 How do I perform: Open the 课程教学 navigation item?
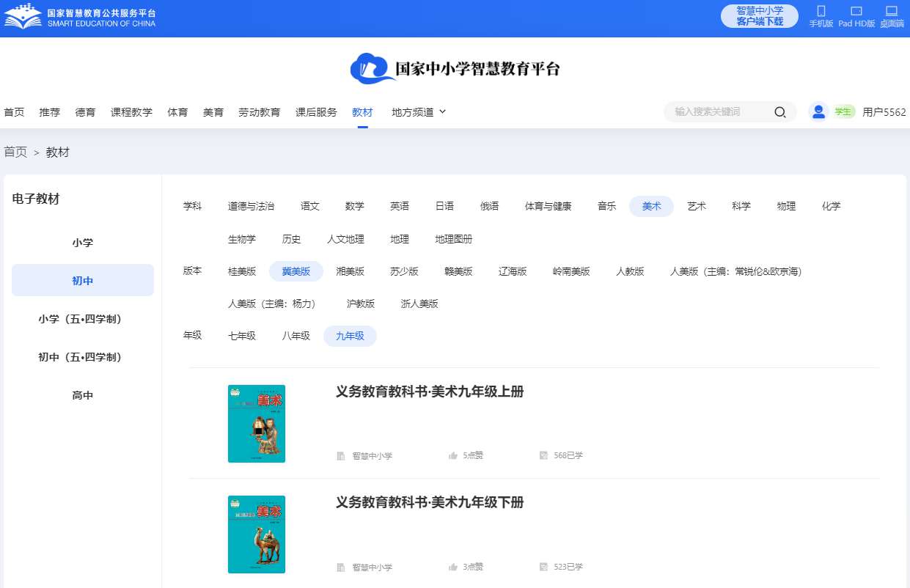(x=131, y=112)
